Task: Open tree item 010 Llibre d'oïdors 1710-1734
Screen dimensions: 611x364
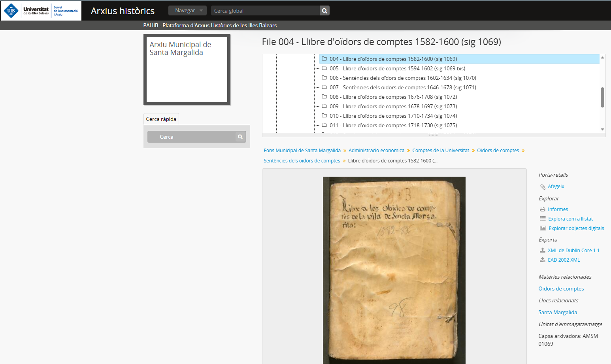Action: tap(393, 116)
